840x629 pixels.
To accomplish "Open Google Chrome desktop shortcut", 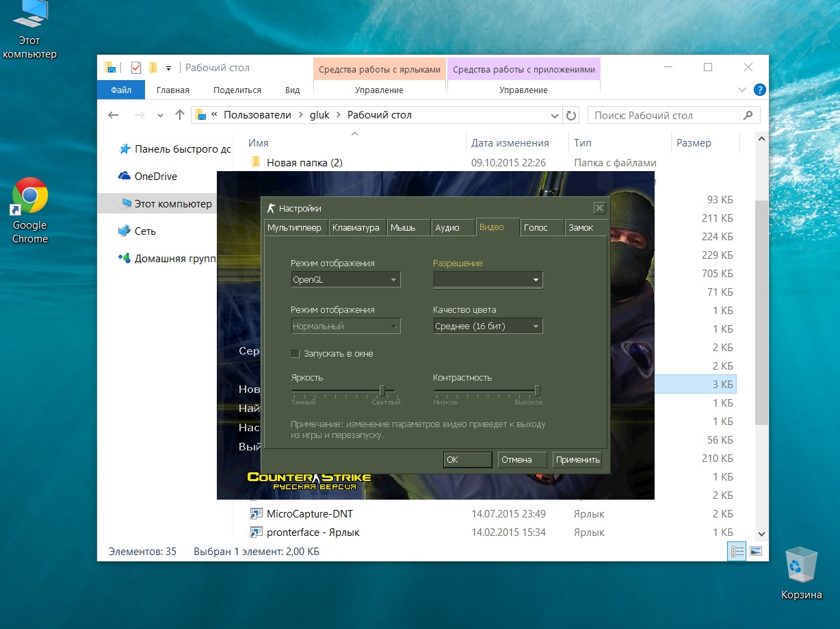I will point(29,198).
